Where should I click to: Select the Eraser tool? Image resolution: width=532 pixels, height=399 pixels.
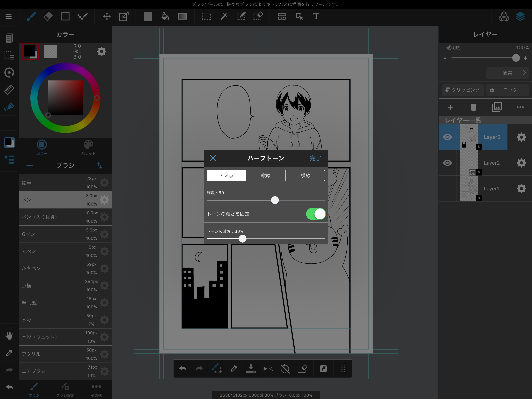pos(48,16)
